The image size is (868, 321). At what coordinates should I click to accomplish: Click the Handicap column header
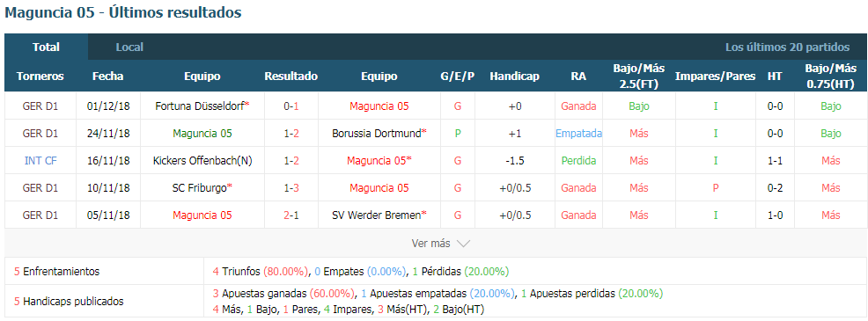click(x=514, y=77)
